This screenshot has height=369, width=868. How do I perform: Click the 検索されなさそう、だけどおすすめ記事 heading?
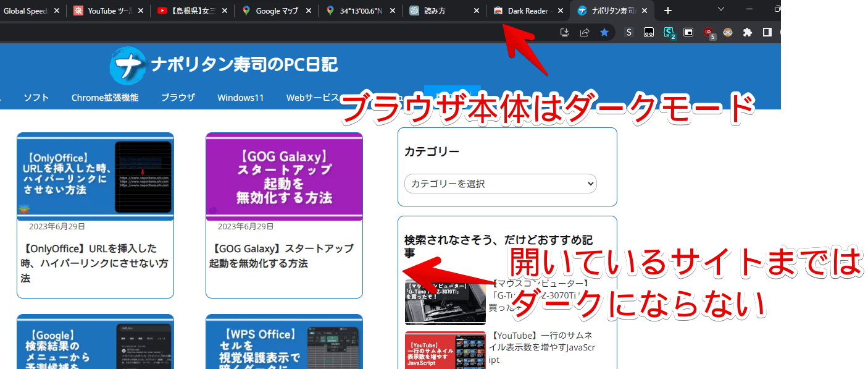click(x=499, y=246)
